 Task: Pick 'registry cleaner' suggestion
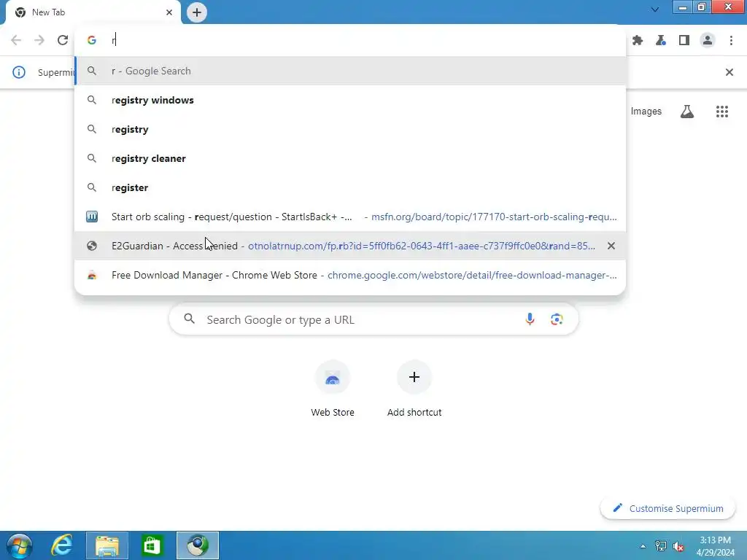350,158
